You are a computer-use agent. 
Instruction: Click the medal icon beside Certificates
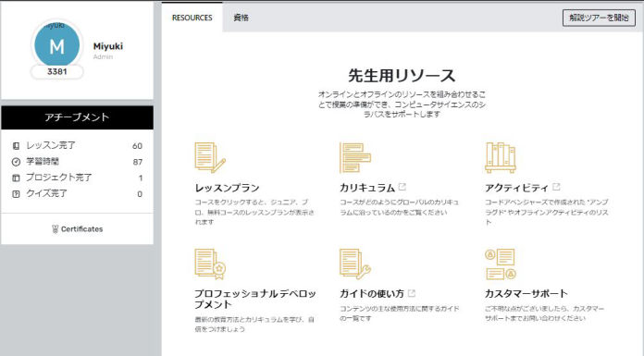coord(55,229)
